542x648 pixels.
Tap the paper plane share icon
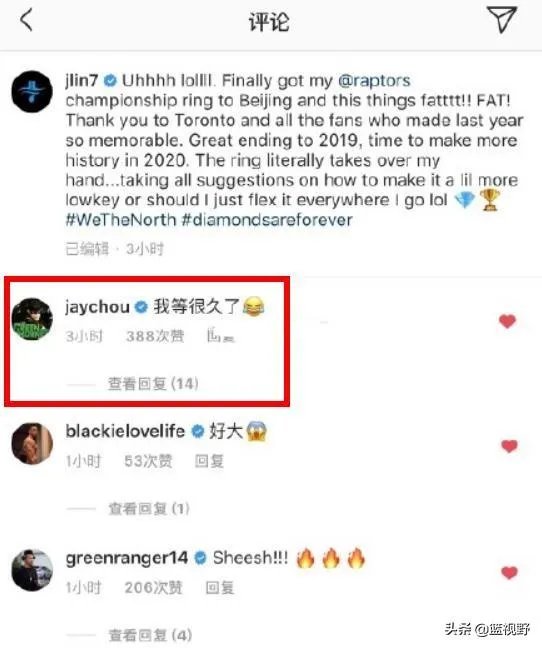point(502,19)
